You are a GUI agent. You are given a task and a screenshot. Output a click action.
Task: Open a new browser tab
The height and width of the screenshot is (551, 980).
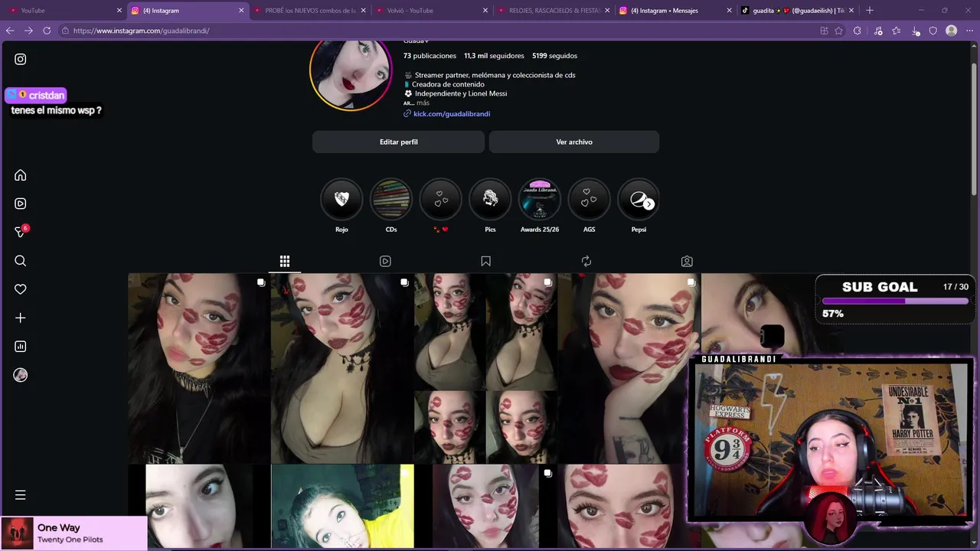click(869, 10)
